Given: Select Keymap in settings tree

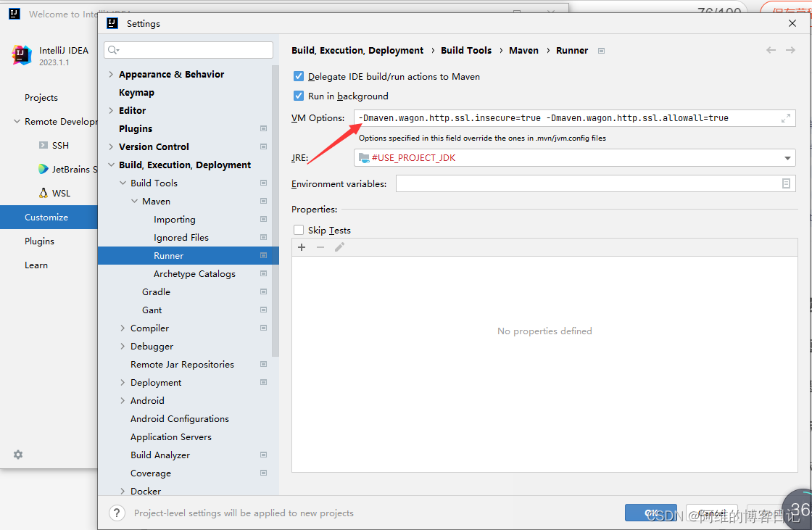Looking at the screenshot, I should [136, 92].
